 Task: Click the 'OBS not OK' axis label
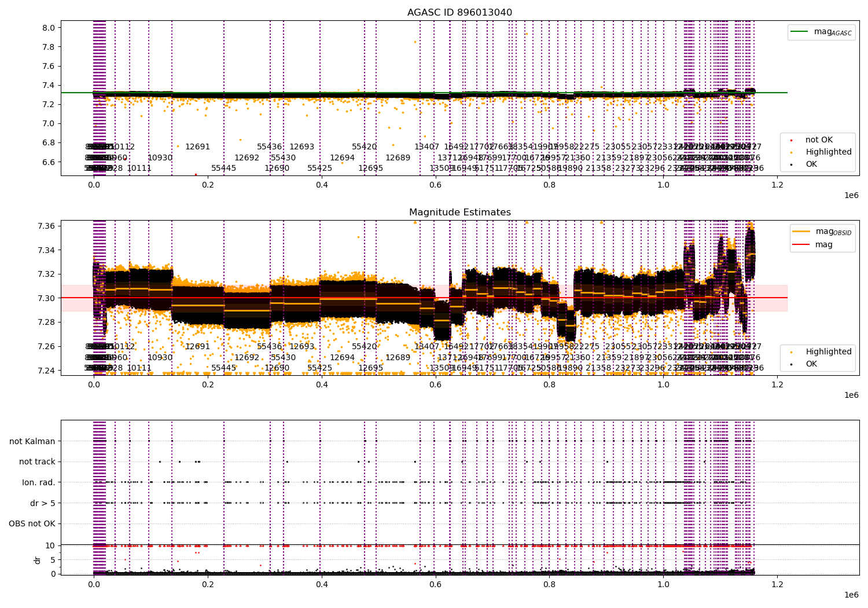(32, 523)
